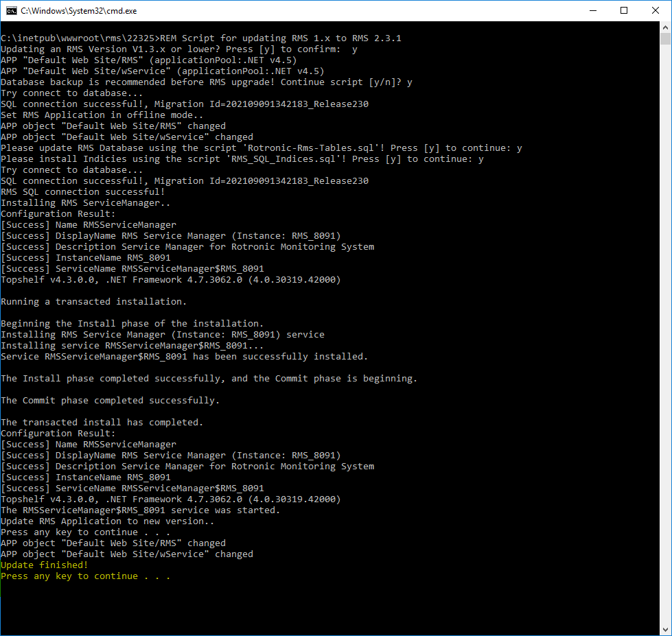Click the line 'RMS SQL connection successful!'
The width and height of the screenshot is (672, 636).
(83, 192)
